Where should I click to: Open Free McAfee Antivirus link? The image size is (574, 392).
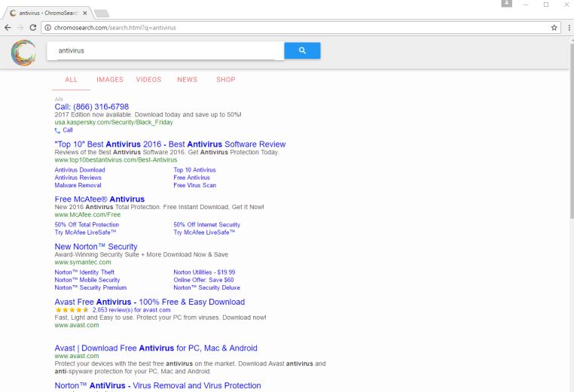pyautogui.click(x=99, y=199)
